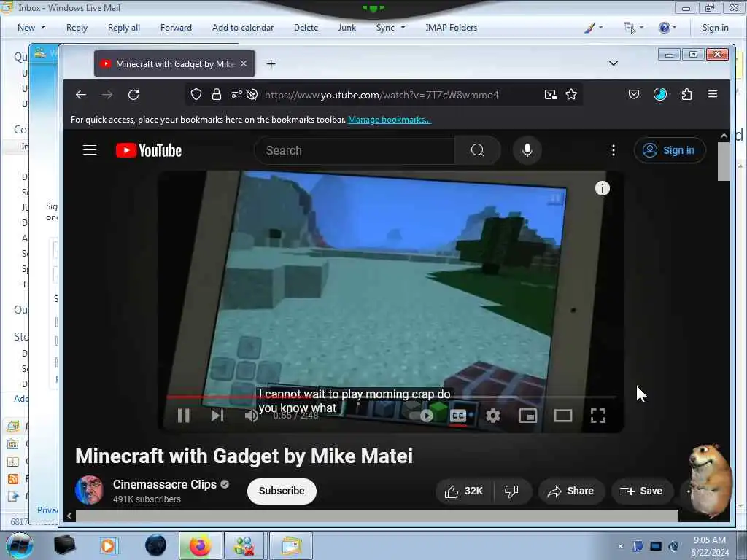Select the Minecraft with Gadget browser tab
Screen dimensions: 747x560
pos(174,63)
